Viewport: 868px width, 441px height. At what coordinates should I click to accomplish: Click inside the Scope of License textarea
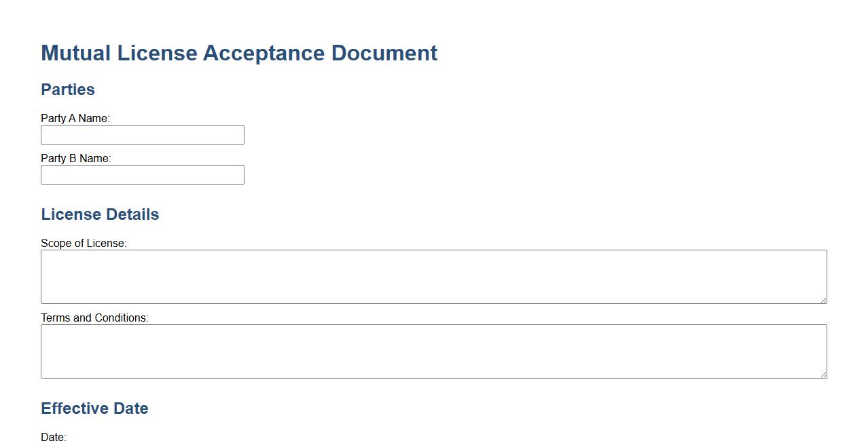tap(433, 276)
